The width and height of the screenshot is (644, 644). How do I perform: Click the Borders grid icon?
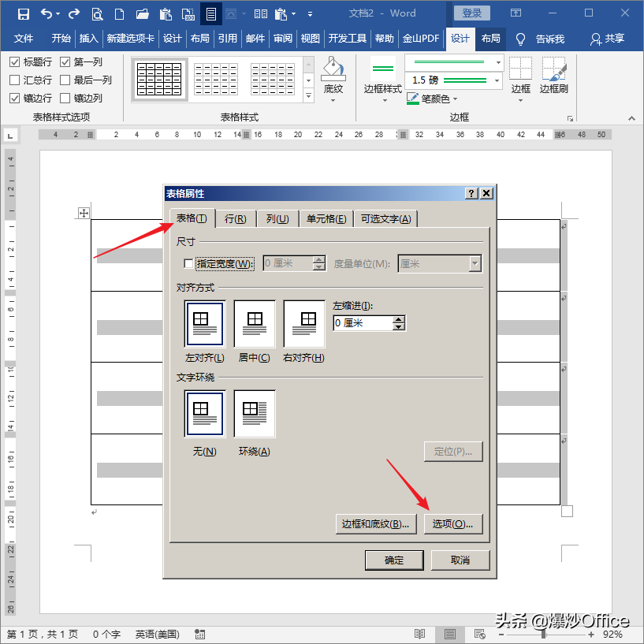[520, 69]
